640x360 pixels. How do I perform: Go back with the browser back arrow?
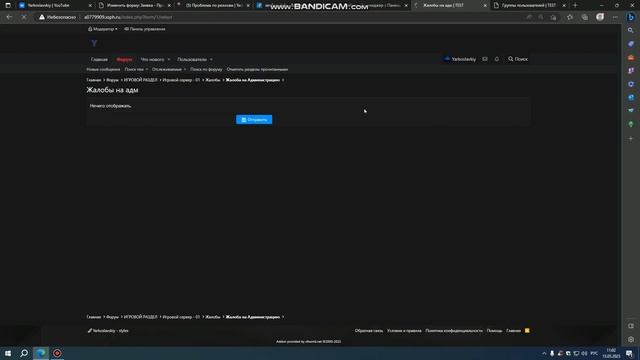pyautogui.click(x=9, y=17)
